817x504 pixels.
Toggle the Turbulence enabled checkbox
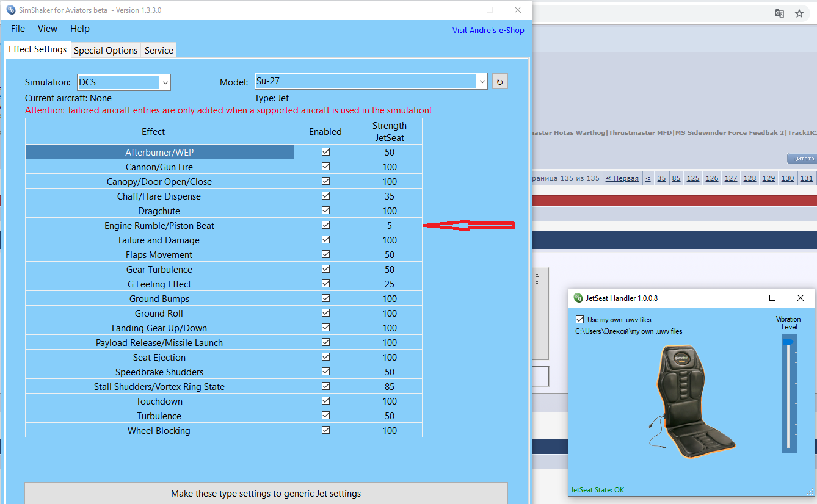point(325,416)
